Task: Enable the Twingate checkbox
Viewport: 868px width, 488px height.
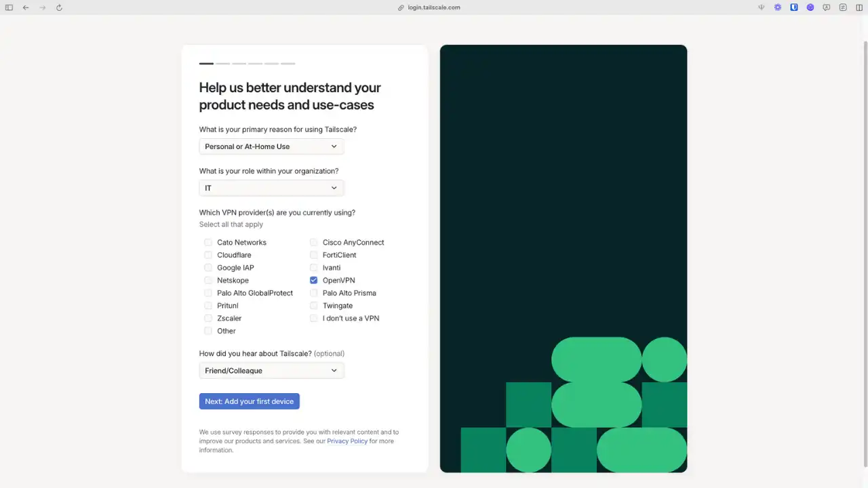Action: [x=313, y=306]
